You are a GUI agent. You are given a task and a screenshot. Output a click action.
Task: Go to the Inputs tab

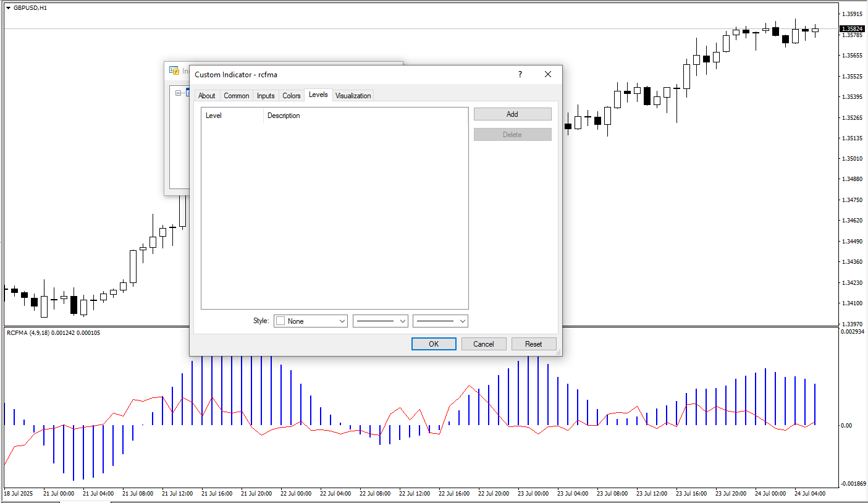tap(266, 96)
